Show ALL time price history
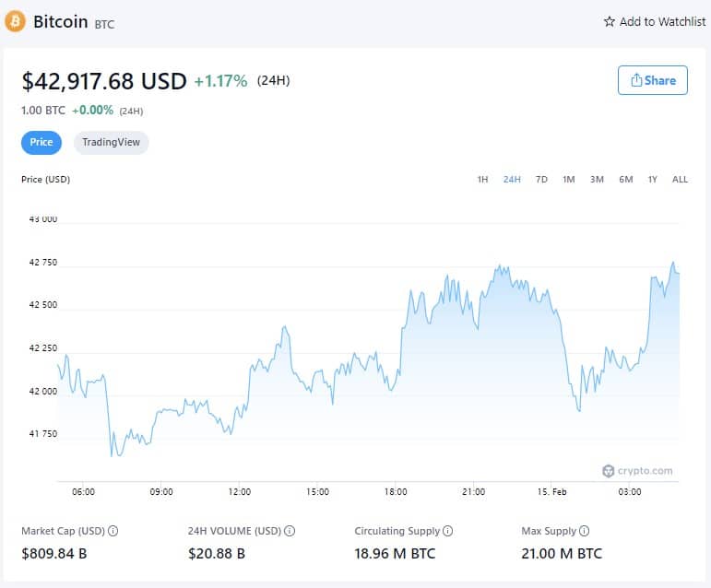The image size is (711, 588). (x=680, y=179)
